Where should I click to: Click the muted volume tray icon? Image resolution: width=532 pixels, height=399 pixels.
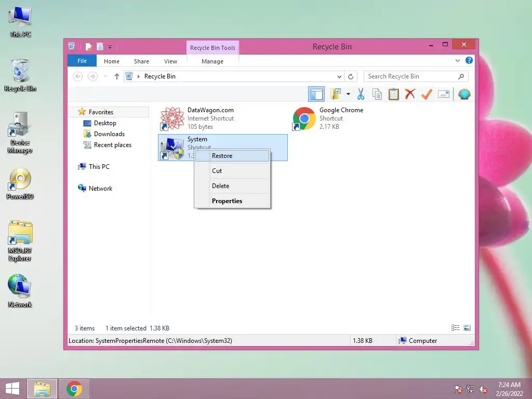483,389
